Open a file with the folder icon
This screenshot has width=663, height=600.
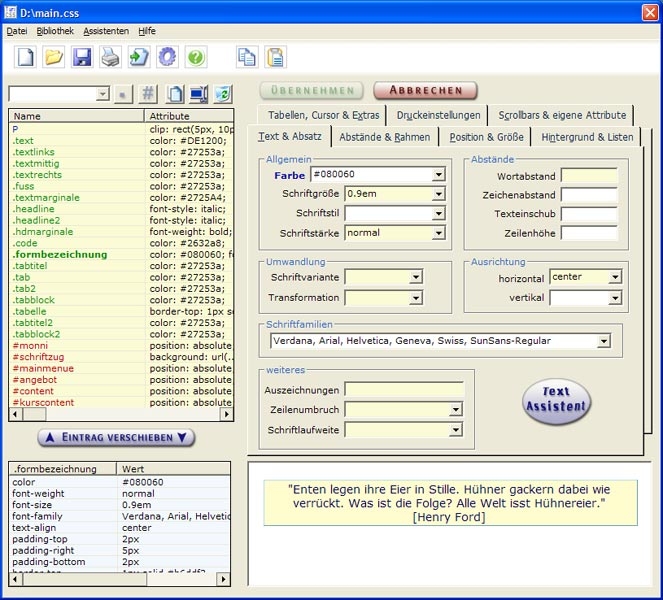54,57
